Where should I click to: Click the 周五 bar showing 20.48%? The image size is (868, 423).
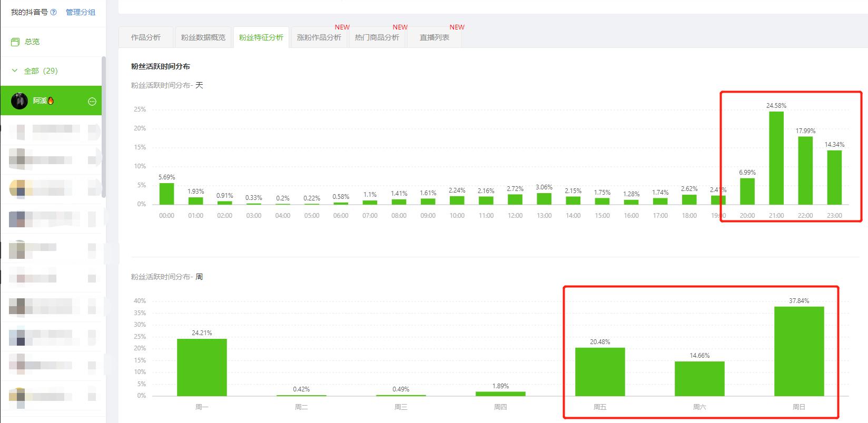(600, 372)
